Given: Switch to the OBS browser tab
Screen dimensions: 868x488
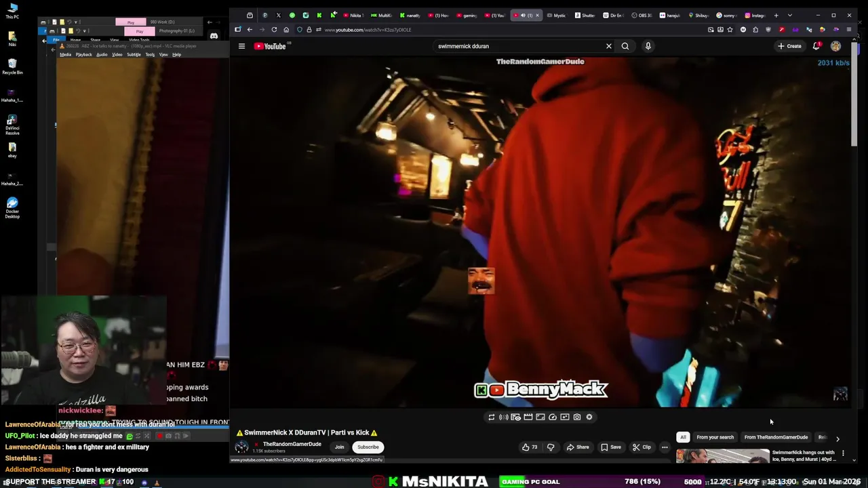Looking at the screenshot, I should click(642, 15).
